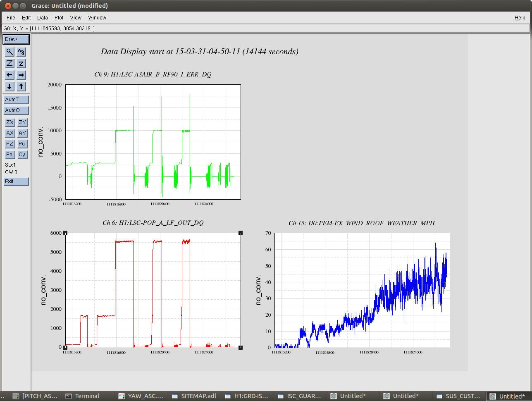Click the Draw button
Viewport: 532px width, 401px height.
pyautogui.click(x=16, y=39)
